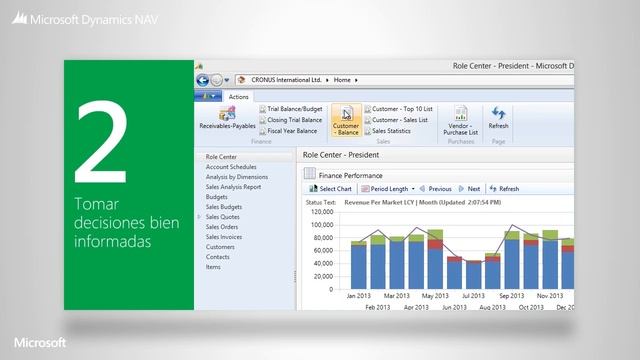
Task: Switch to the Actions ribbon tab
Action: [x=238, y=97]
